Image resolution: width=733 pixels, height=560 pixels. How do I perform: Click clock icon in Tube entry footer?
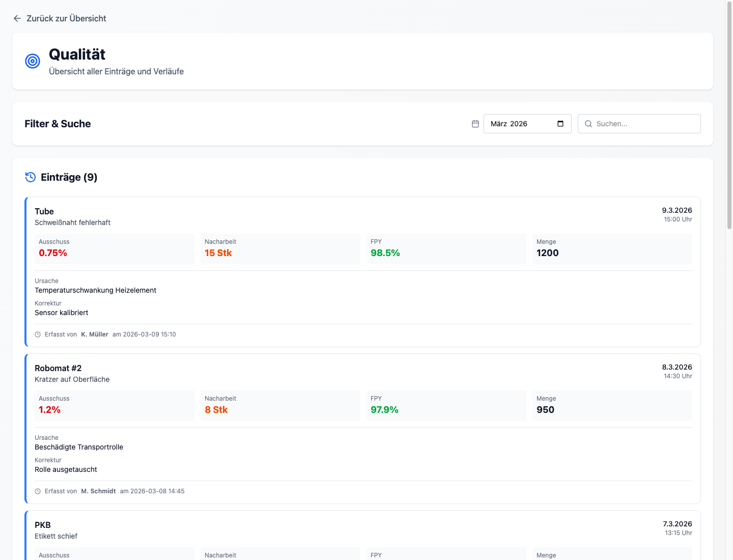tap(38, 334)
